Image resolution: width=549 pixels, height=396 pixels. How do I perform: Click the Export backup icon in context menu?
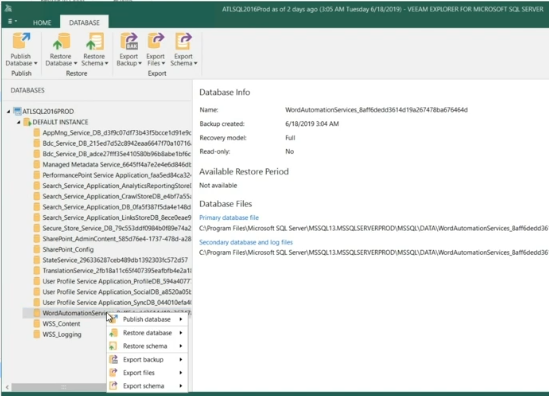click(x=113, y=359)
